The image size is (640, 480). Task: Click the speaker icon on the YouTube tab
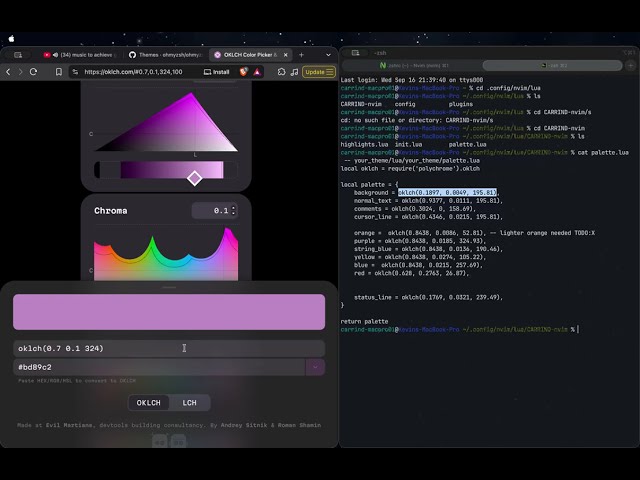click(55, 55)
